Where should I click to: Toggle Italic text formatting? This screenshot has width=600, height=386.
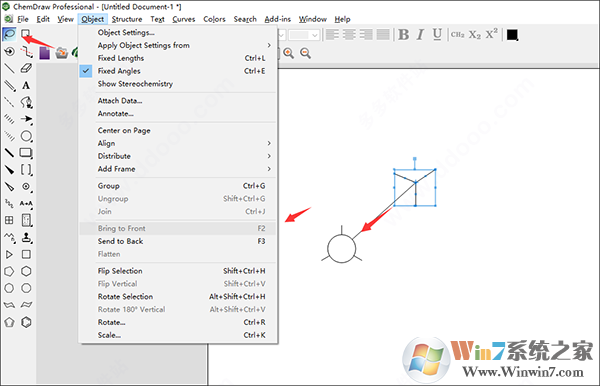420,35
